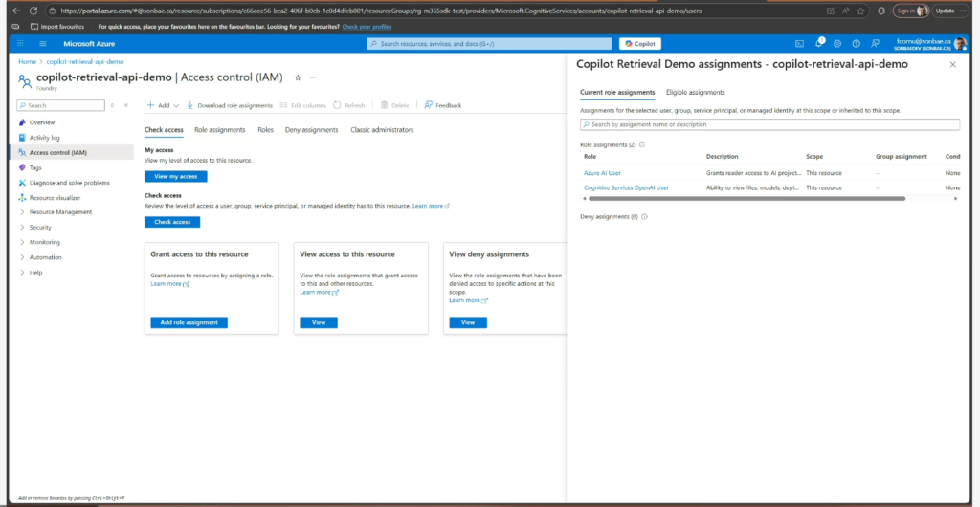The image size is (980, 507).
Task: Switch to the Eligible assignments tab
Action: point(695,92)
